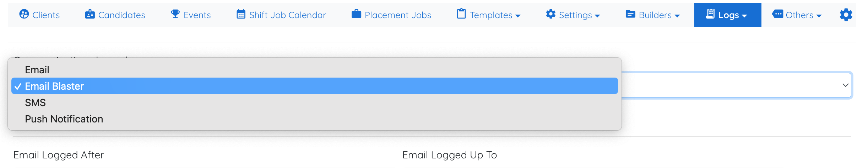Open the gear icon at far right

point(846,15)
